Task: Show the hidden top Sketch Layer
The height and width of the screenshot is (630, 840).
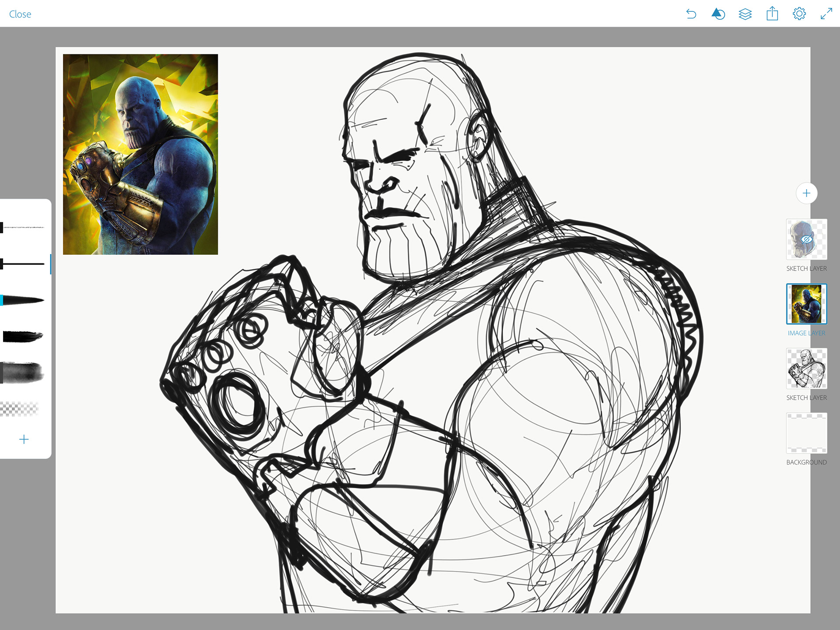Action: (806, 239)
